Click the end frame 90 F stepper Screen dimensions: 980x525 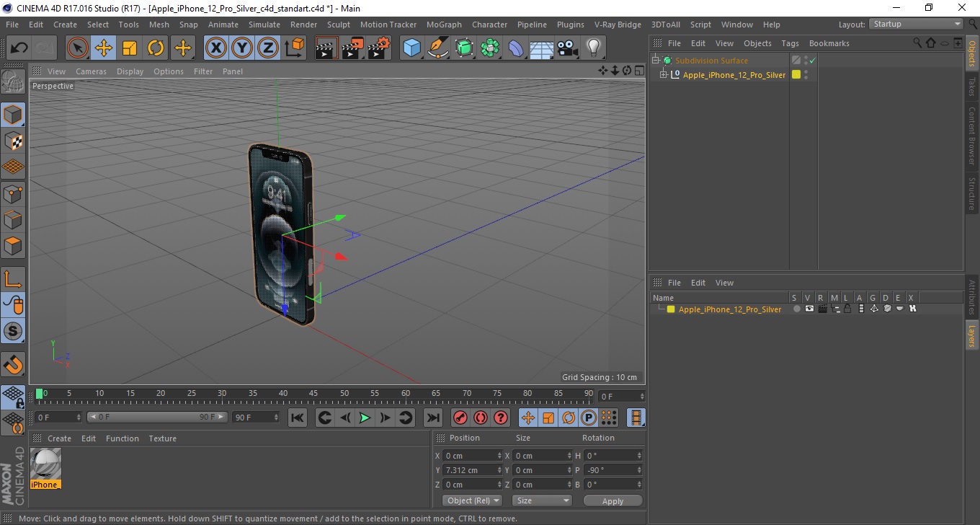(x=276, y=418)
